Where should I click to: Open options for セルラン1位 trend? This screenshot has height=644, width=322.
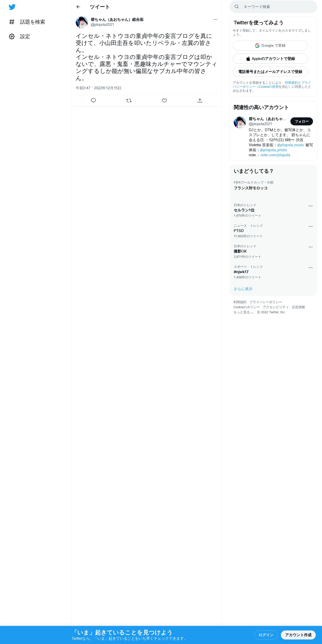310,206
